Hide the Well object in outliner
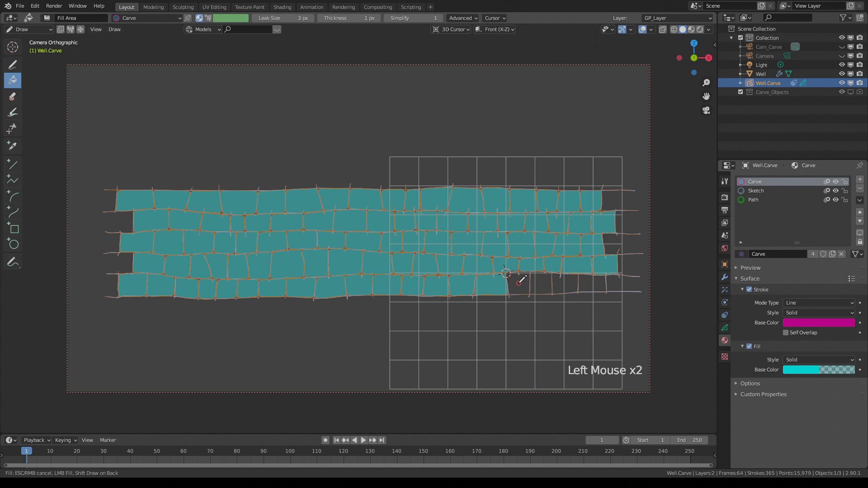868x488 pixels. point(842,74)
